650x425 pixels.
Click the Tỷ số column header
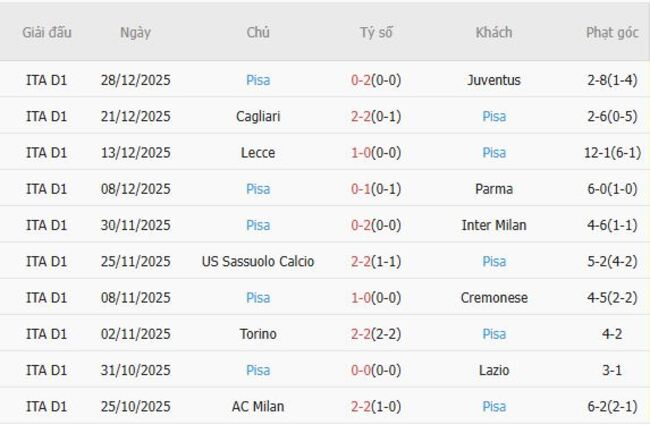coord(376,32)
